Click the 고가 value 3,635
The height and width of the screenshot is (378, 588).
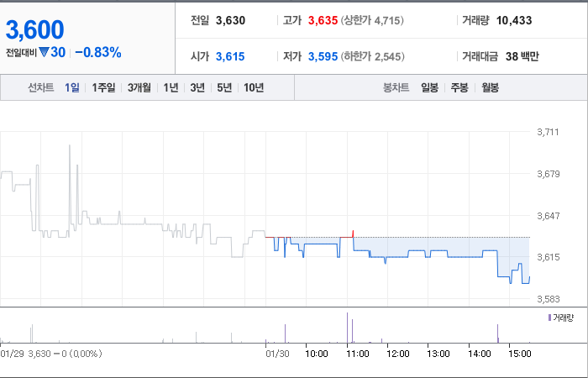[x=323, y=20]
